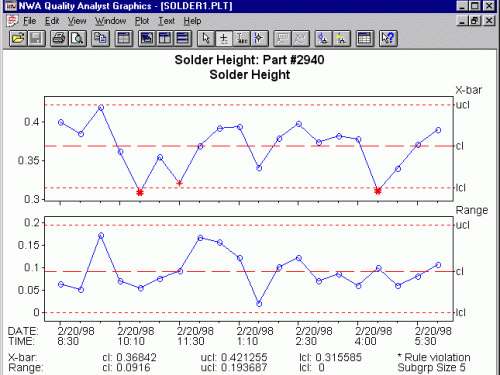Click the tile windows vertically icon
The image size is (500, 375).
pyautogui.click(x=165, y=38)
